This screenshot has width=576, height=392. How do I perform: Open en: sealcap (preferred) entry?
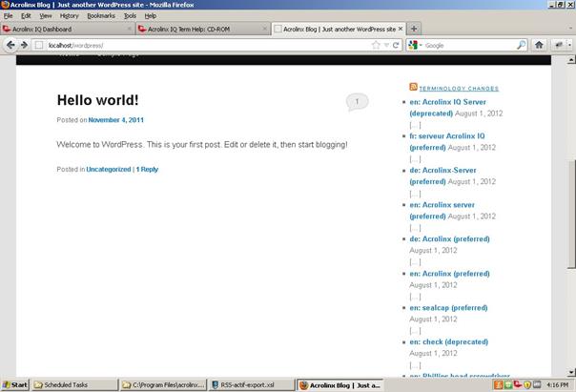coord(448,308)
